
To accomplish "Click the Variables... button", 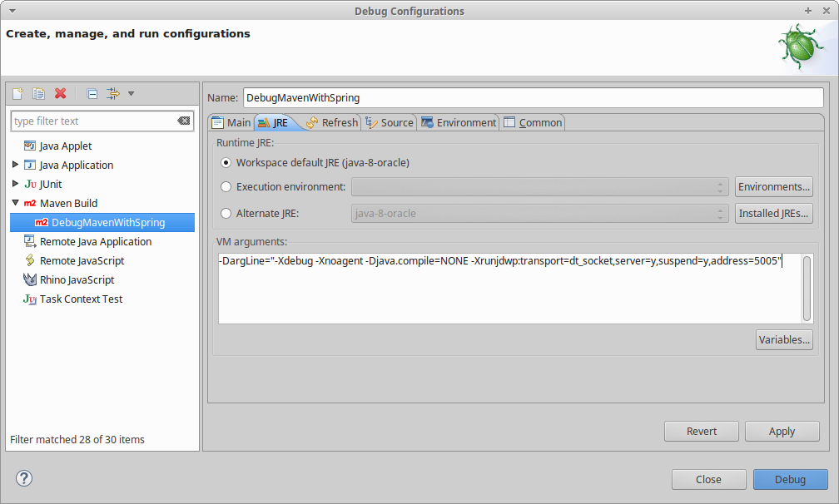I will [784, 339].
